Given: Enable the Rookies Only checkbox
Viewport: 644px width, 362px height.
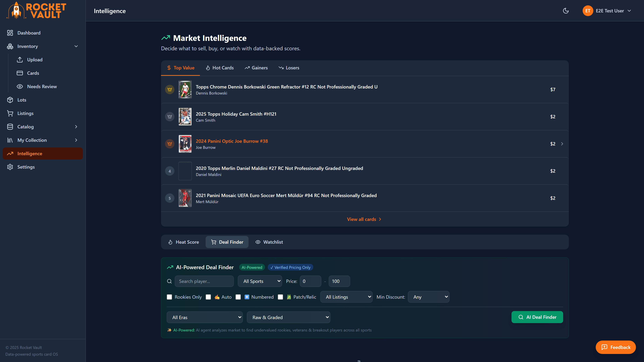Looking at the screenshot, I should point(170,297).
